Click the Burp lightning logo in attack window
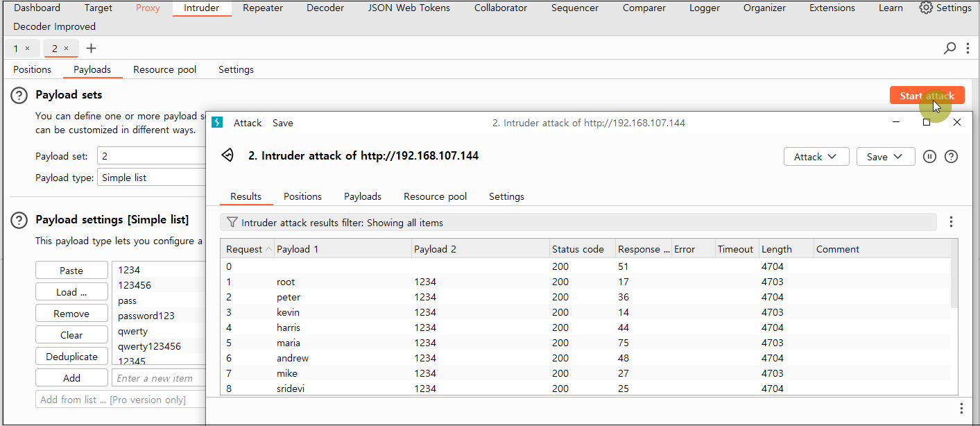Screen dimensions: 980x426 (217, 122)
